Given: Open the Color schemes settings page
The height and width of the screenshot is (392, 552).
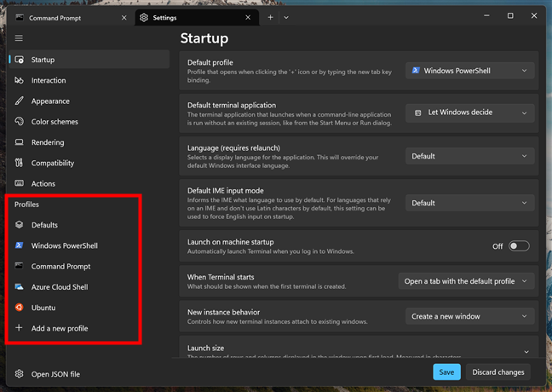Looking at the screenshot, I should tap(89, 122).
